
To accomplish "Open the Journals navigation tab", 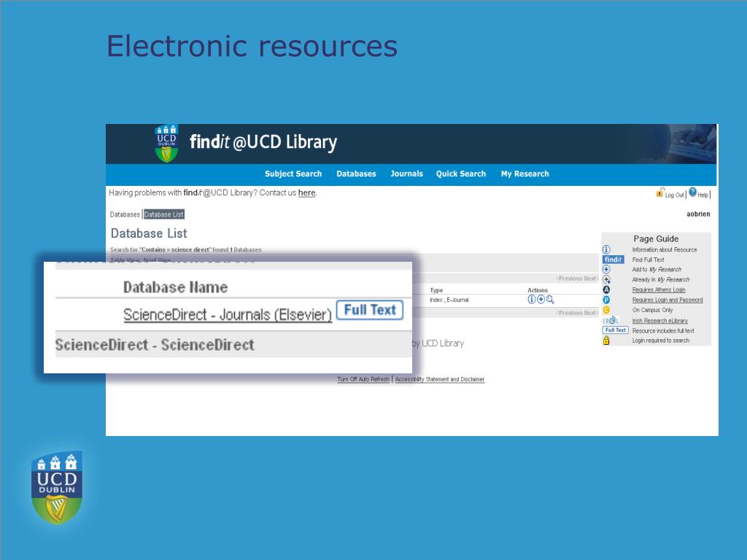I will 407,174.
